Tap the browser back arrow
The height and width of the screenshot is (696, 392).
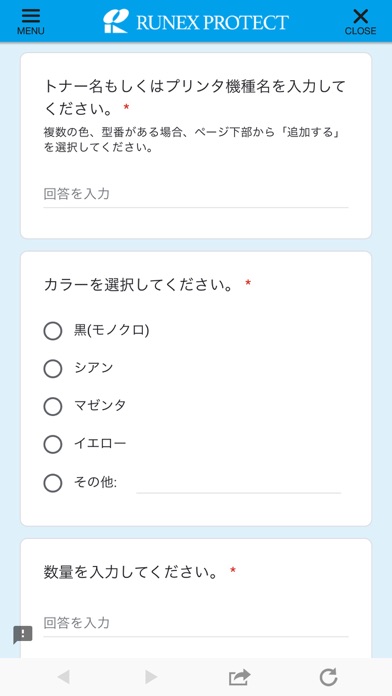63,677
